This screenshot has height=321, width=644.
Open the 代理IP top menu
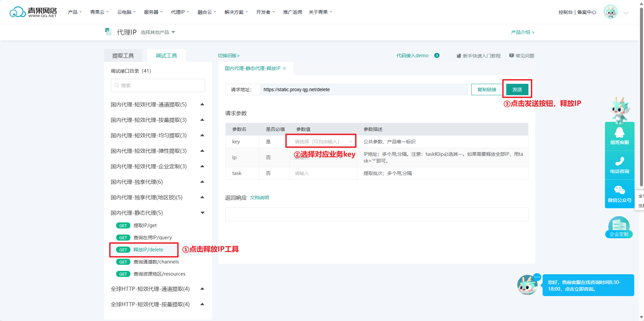coord(180,12)
